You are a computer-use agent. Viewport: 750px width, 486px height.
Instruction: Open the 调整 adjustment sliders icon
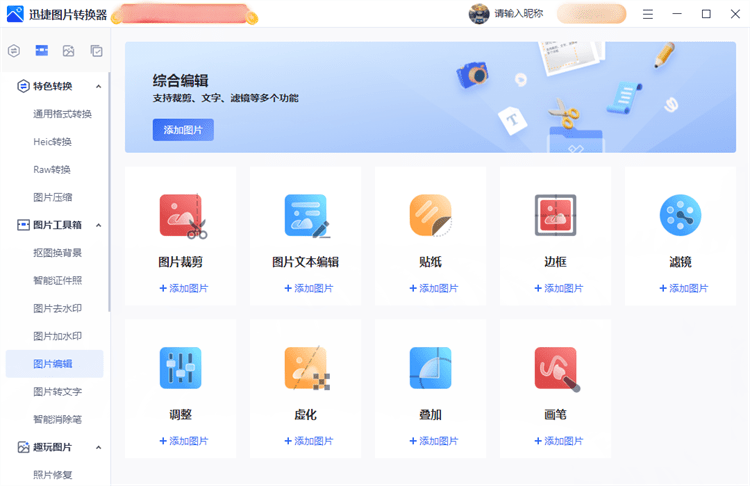[x=181, y=368]
